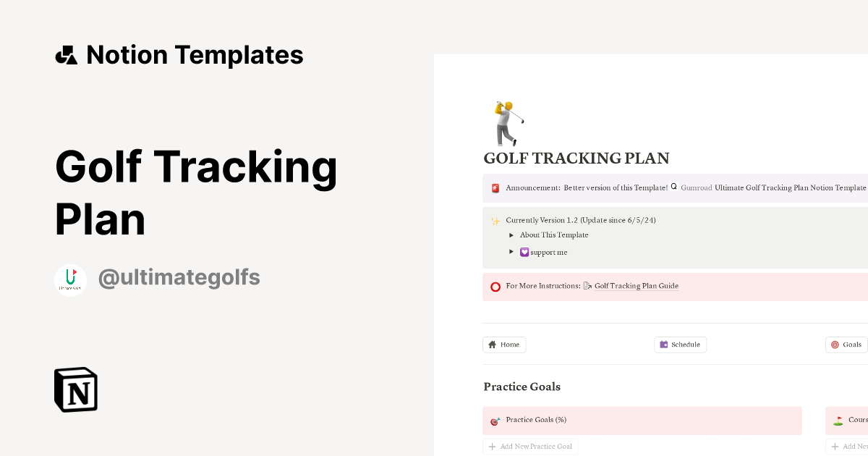Click the @ultimategolfs creator avatar
868x456 pixels.
coord(70,279)
